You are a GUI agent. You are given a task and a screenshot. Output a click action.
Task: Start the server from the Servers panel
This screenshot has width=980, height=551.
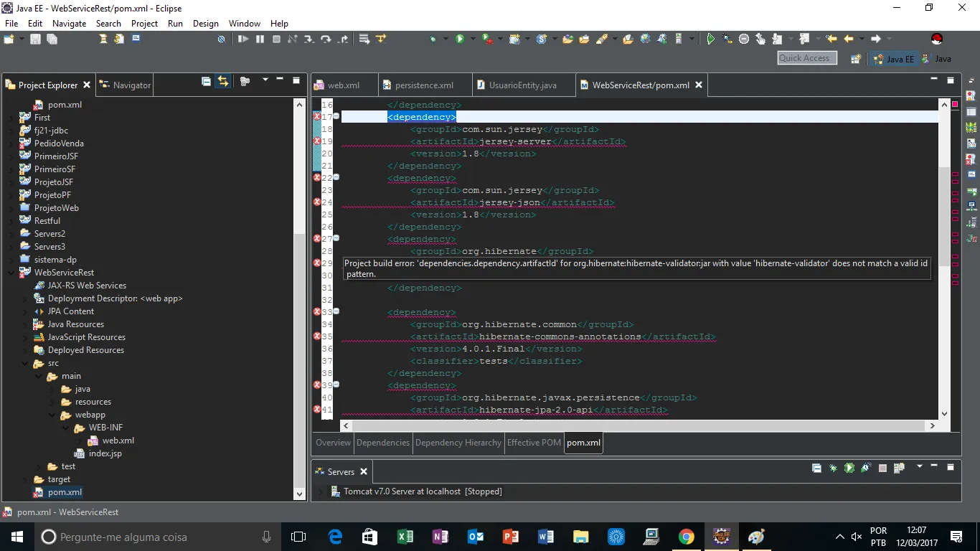point(849,468)
